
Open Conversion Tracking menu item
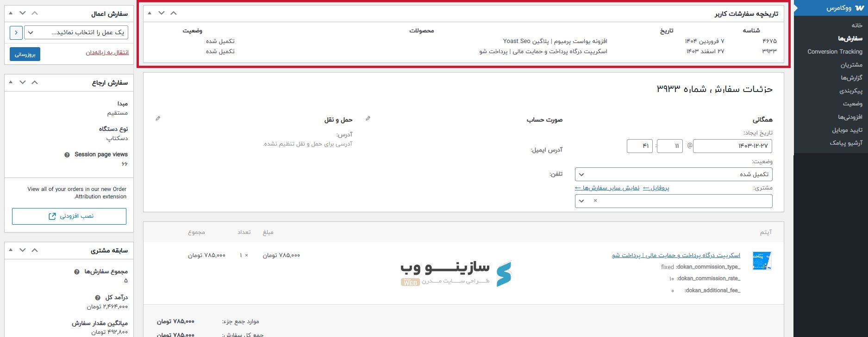835,51
